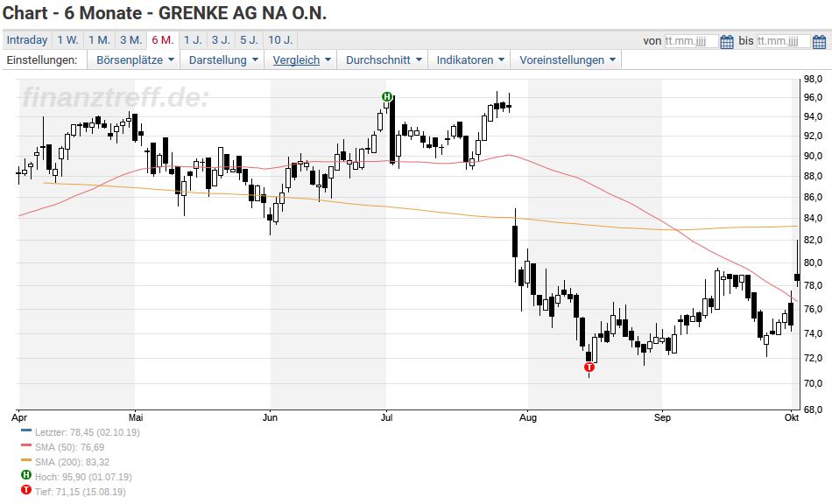
Task: Click the orange SMA (200) color swatch
Action: 26,460
